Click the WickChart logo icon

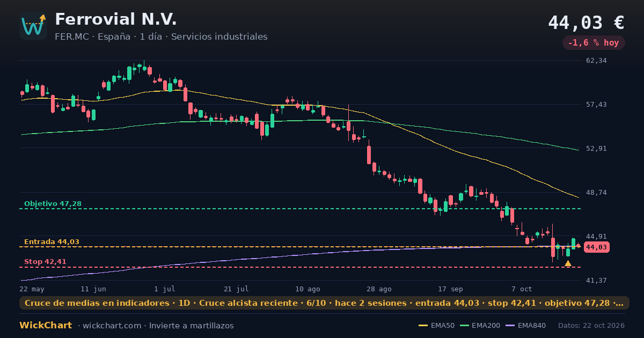pos(33,26)
